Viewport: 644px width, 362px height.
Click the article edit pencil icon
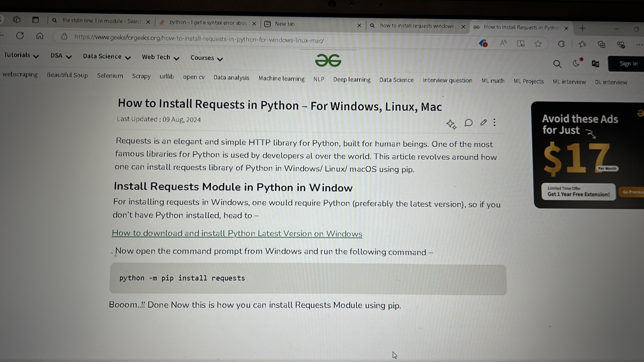click(483, 122)
